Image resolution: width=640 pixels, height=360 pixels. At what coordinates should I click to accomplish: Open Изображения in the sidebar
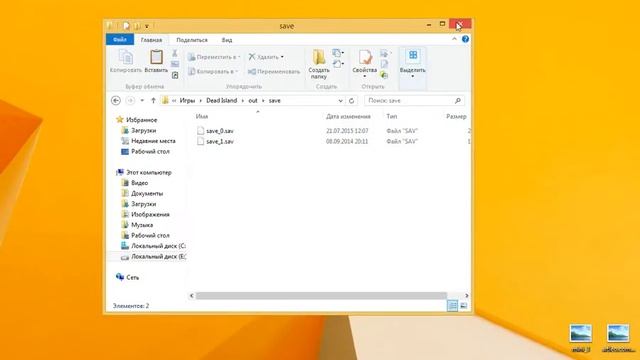(150, 215)
